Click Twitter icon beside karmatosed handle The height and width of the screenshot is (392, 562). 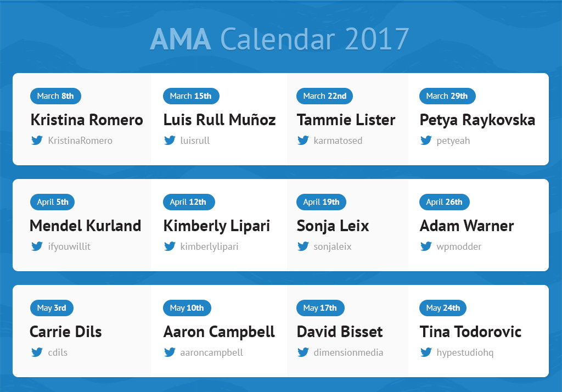pos(303,141)
